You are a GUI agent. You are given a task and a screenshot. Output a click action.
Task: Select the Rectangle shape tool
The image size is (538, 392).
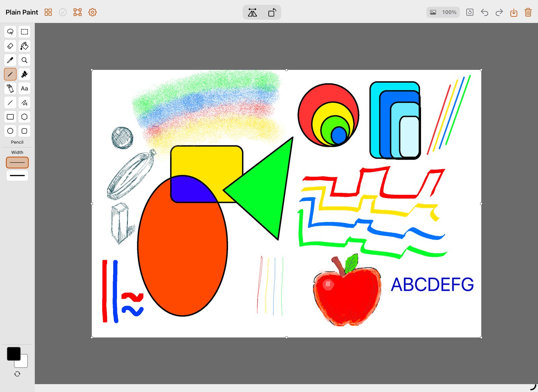pyautogui.click(x=10, y=117)
